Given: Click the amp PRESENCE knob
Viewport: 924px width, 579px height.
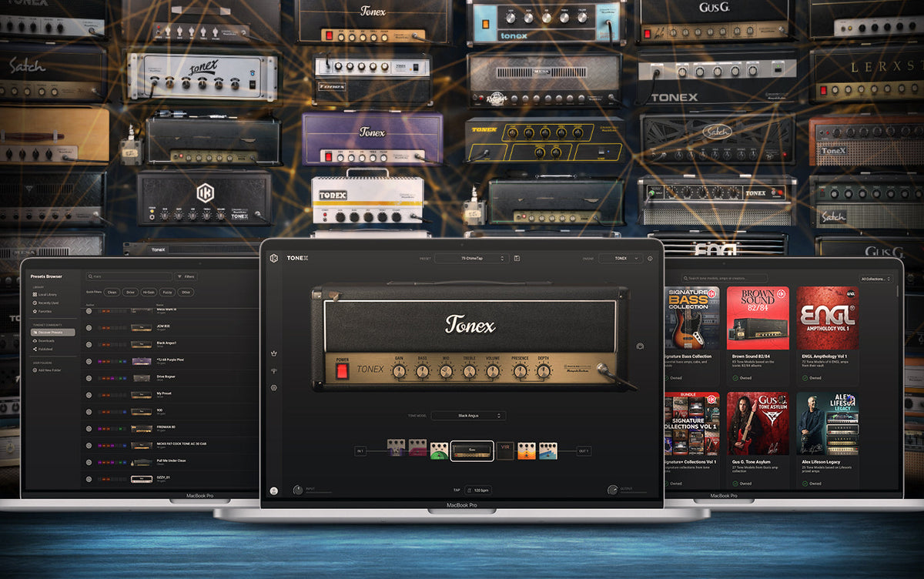Looking at the screenshot, I should 521,372.
